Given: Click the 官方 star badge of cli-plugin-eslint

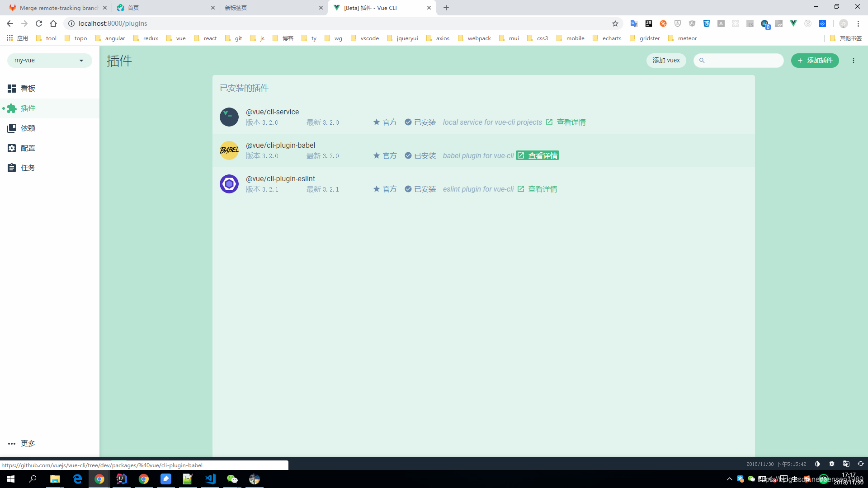Looking at the screenshot, I should pos(385,189).
